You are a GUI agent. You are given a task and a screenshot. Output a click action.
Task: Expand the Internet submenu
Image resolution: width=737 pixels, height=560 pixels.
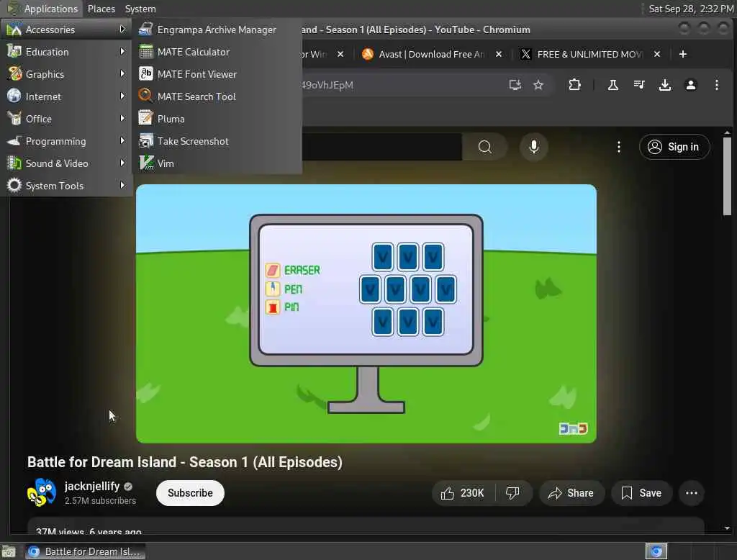pyautogui.click(x=66, y=96)
